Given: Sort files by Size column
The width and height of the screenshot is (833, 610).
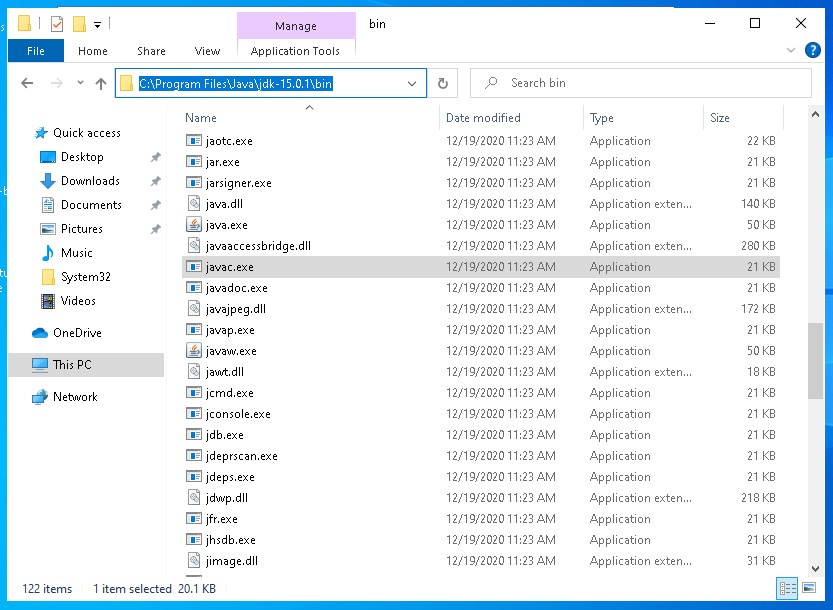Looking at the screenshot, I should tap(720, 118).
